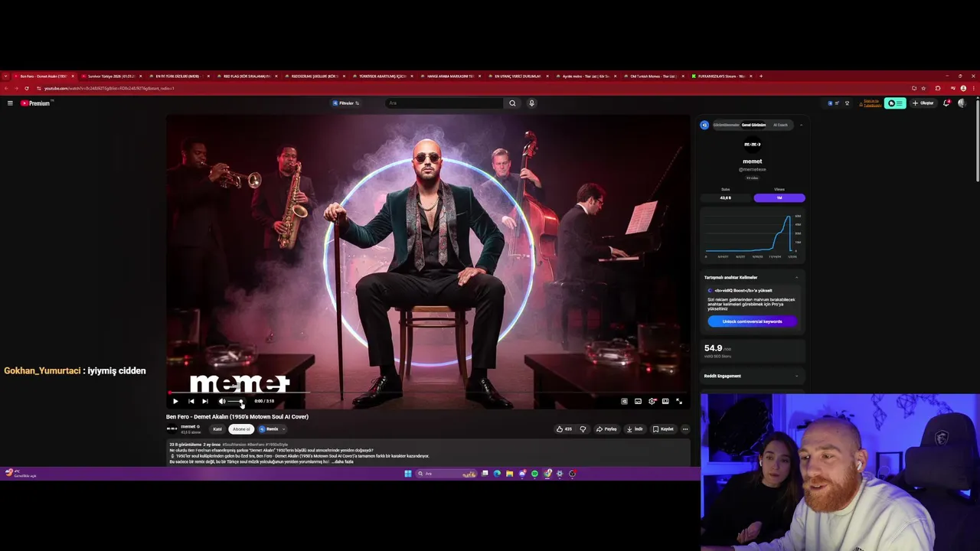The width and height of the screenshot is (980, 551).
Task: Open the Windows Start button on taskbar
Action: pyautogui.click(x=407, y=474)
